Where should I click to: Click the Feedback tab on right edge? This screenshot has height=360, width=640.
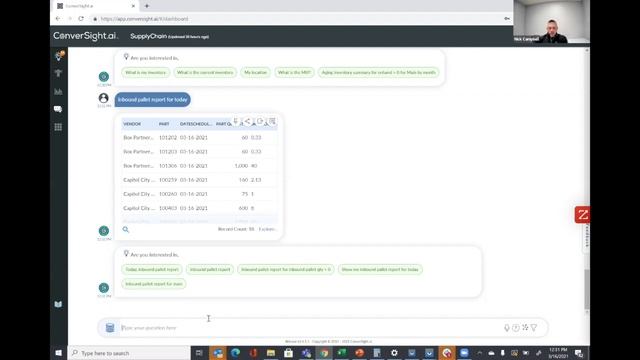click(x=587, y=238)
